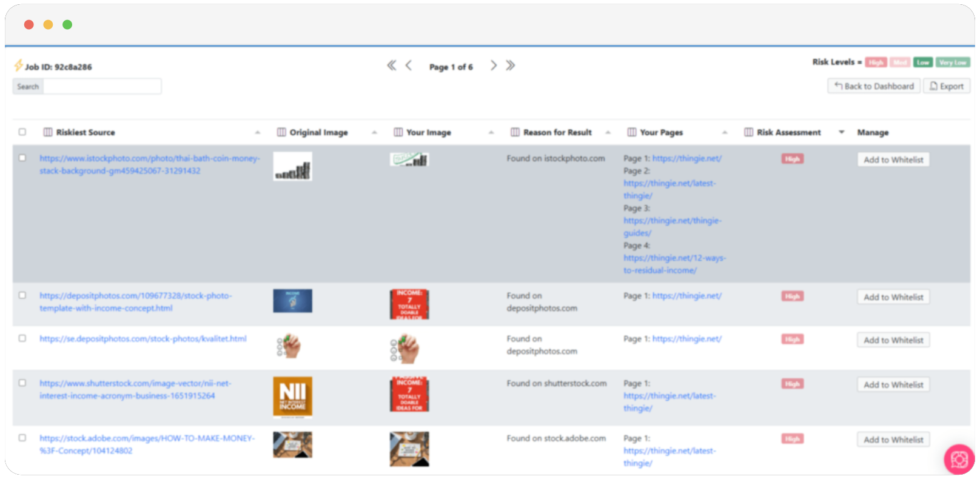Screen dimensions: 980x482
Task: Click into the Search input field
Action: (x=102, y=87)
